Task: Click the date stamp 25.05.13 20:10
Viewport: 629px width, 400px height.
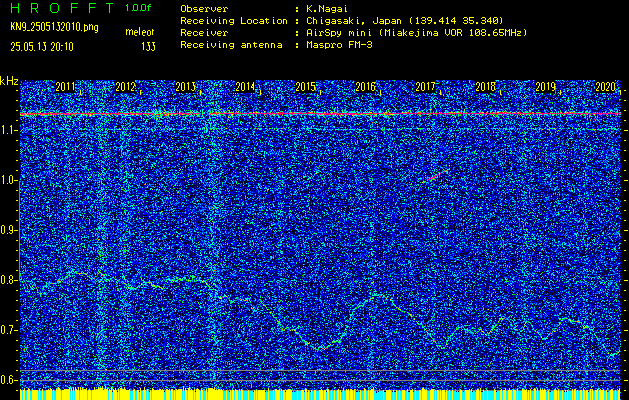Action: click(42, 47)
